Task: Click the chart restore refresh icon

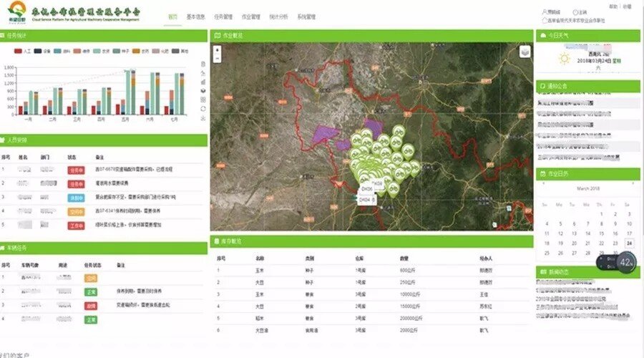Action: (203, 109)
